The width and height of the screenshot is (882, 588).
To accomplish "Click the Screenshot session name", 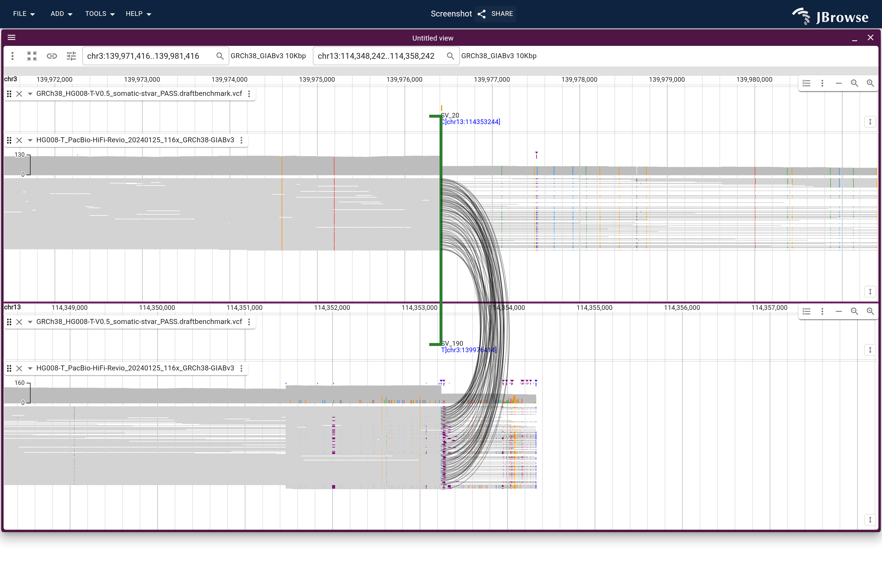I will (x=451, y=14).
